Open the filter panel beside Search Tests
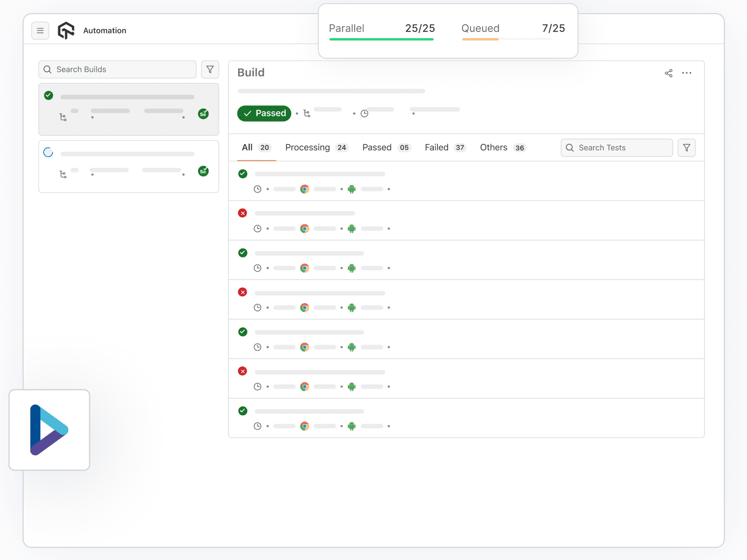Viewport: 747px width, 560px height. [687, 147]
